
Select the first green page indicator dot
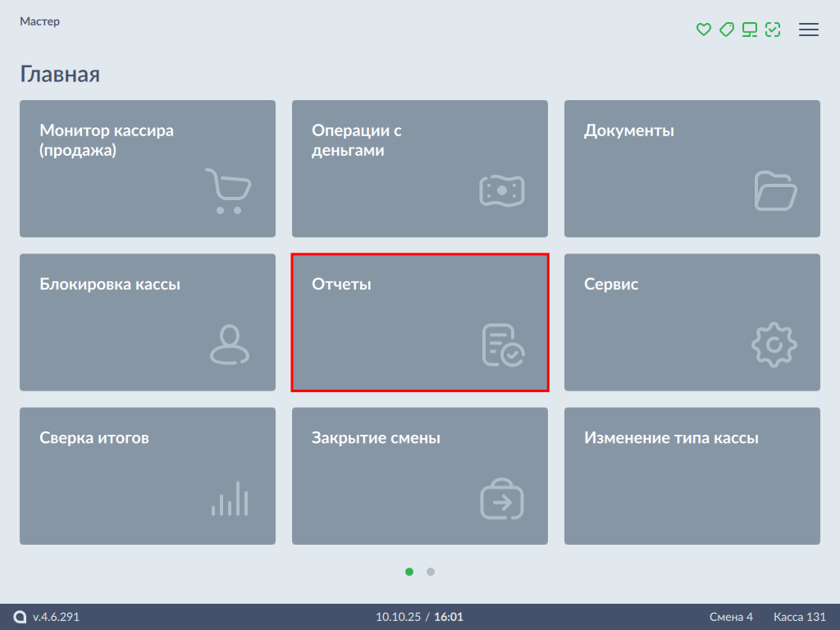pyautogui.click(x=409, y=572)
